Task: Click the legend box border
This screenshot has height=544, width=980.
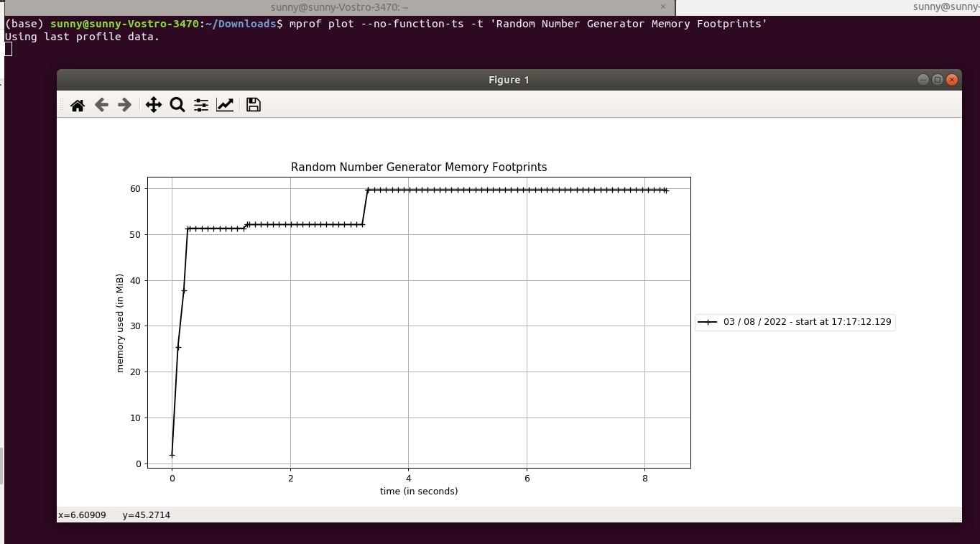Action: coord(795,312)
